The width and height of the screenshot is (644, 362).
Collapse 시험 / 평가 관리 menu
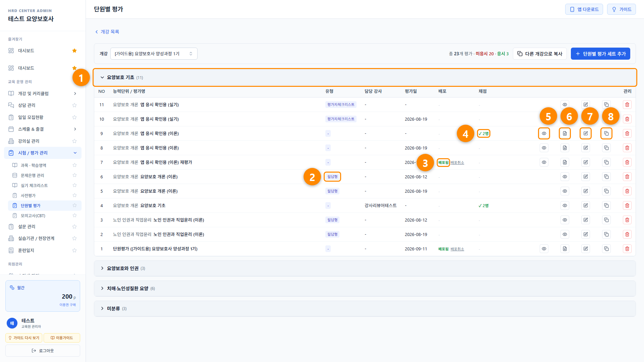43,153
